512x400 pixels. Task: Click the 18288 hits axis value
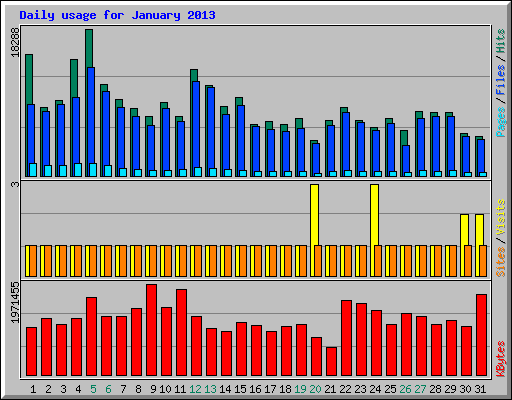click(15, 42)
